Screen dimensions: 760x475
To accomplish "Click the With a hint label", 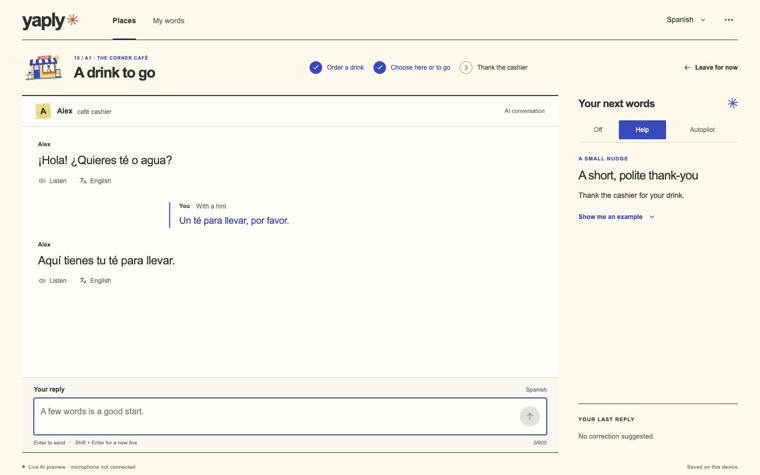I will click(x=211, y=206).
